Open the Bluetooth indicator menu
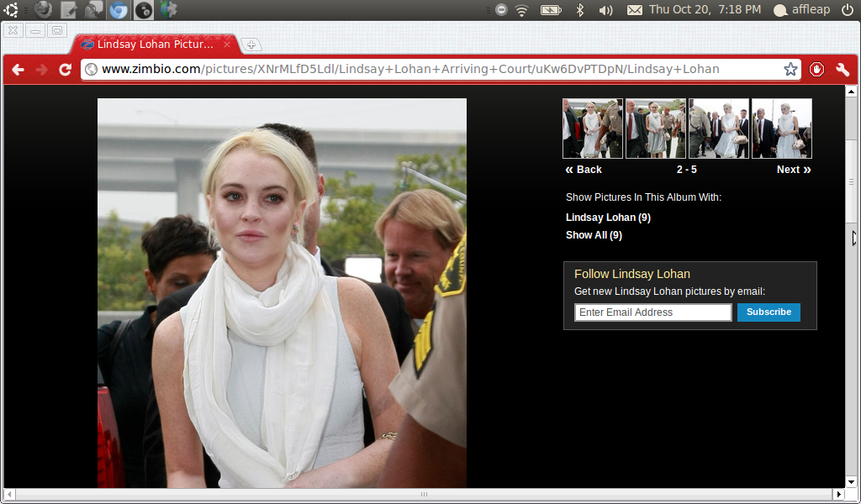The width and height of the screenshot is (861, 504). click(580, 10)
